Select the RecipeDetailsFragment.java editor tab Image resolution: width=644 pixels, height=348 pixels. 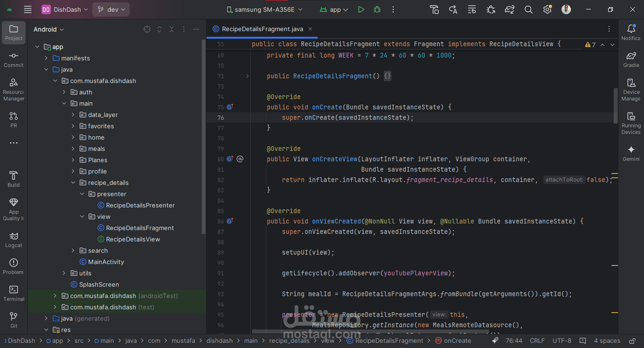point(262,29)
